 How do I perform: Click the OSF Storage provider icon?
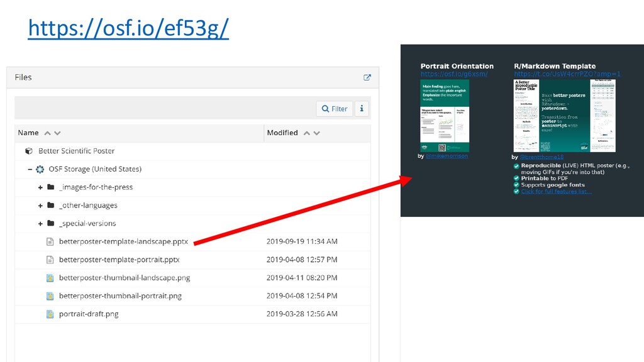pos(40,169)
